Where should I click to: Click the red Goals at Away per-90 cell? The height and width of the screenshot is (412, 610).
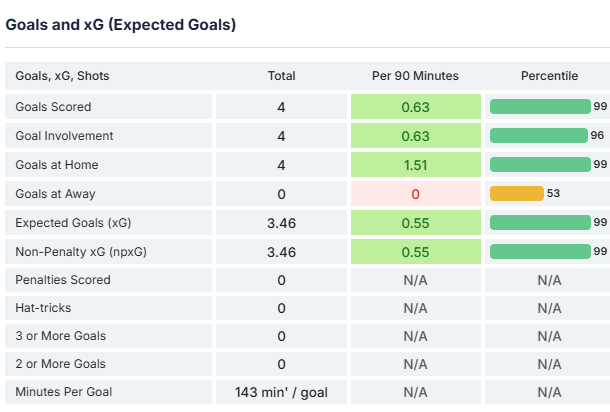(415, 194)
